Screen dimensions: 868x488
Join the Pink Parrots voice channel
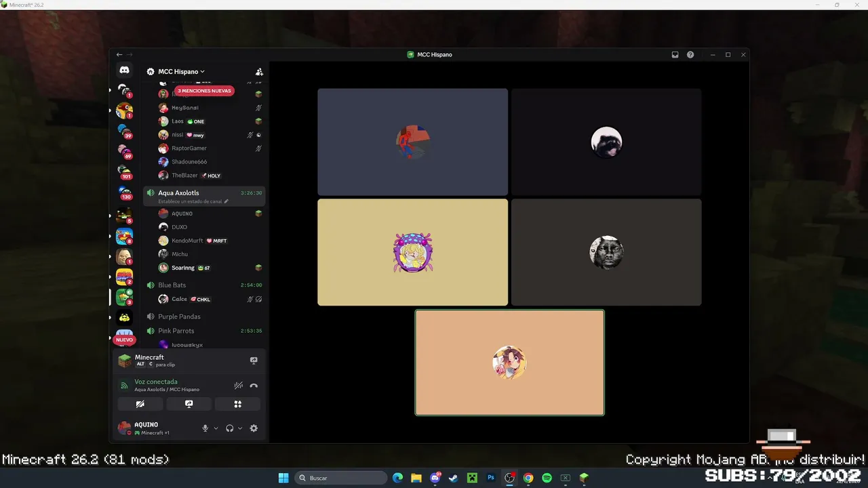(203, 331)
